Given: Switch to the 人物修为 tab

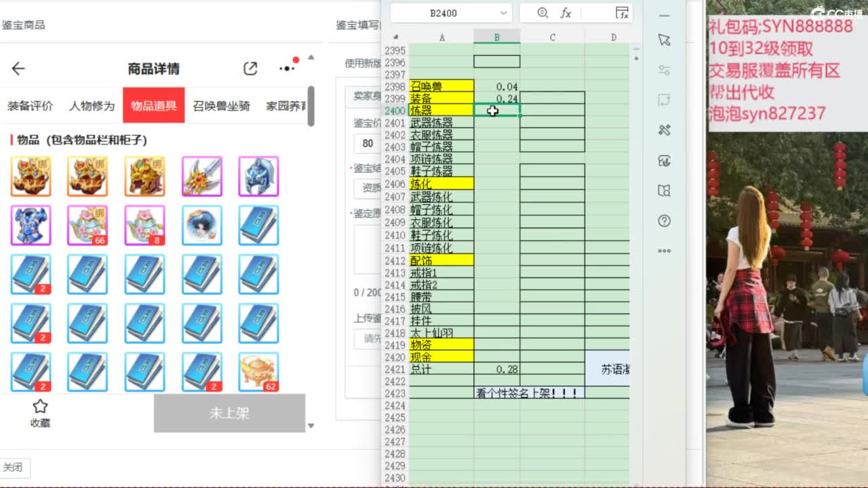Looking at the screenshot, I should point(92,106).
